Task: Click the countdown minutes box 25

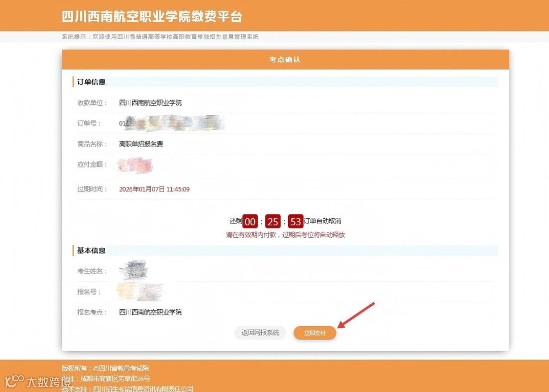Action: (273, 221)
